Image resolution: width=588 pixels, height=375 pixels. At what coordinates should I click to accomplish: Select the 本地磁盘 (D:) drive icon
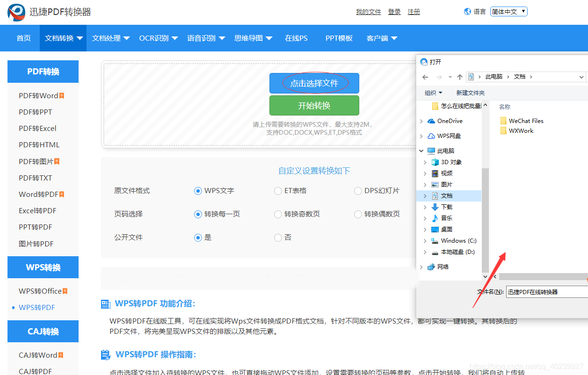pyautogui.click(x=435, y=252)
